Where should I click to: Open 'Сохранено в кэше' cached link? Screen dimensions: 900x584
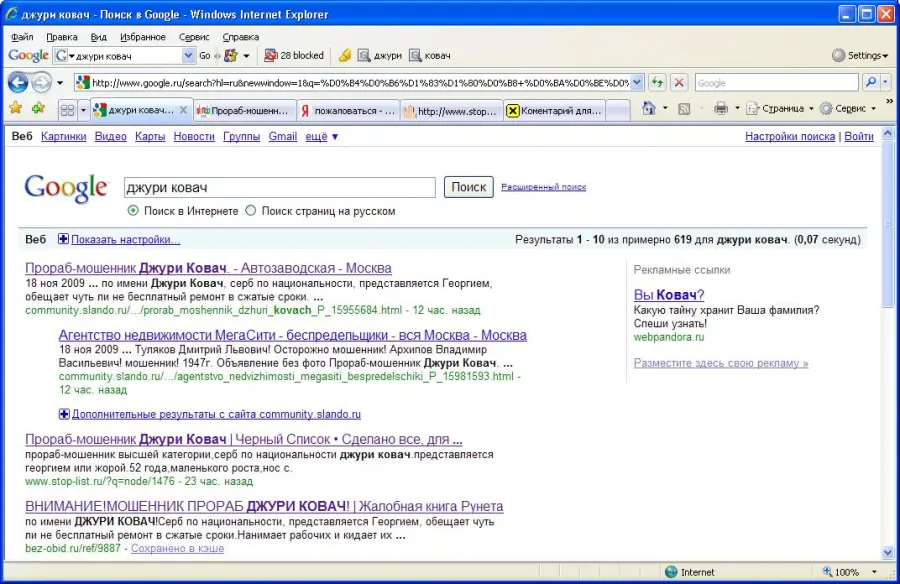(177, 548)
